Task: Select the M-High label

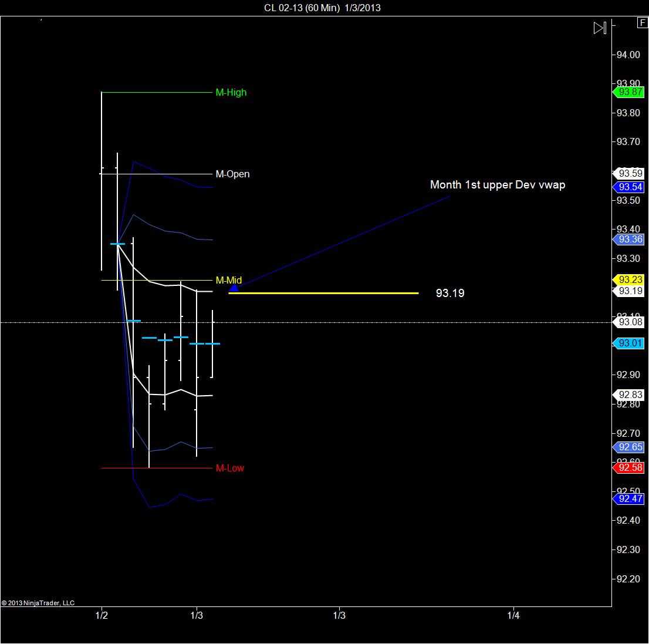Action: (x=231, y=92)
